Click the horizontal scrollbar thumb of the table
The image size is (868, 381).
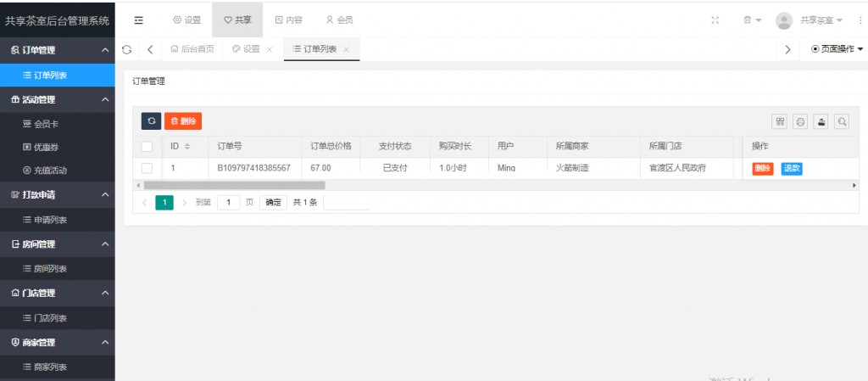234,185
